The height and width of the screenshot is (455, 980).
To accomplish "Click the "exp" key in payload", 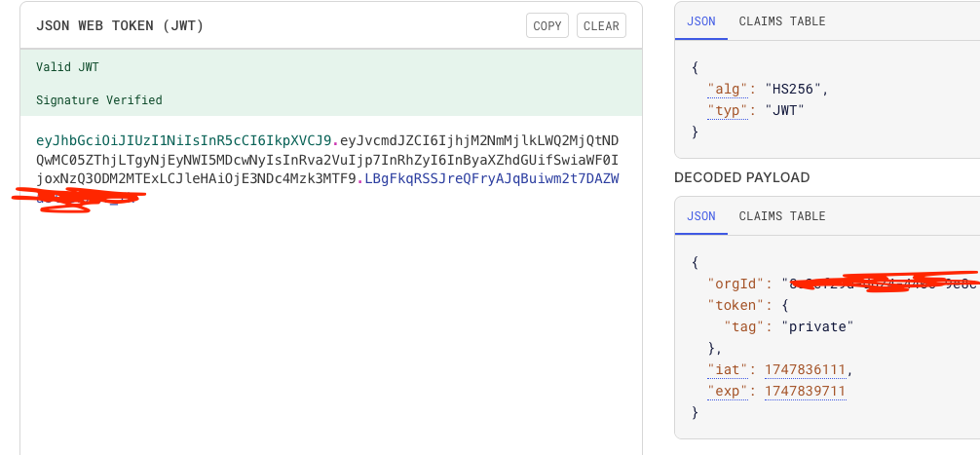I will [728, 392].
